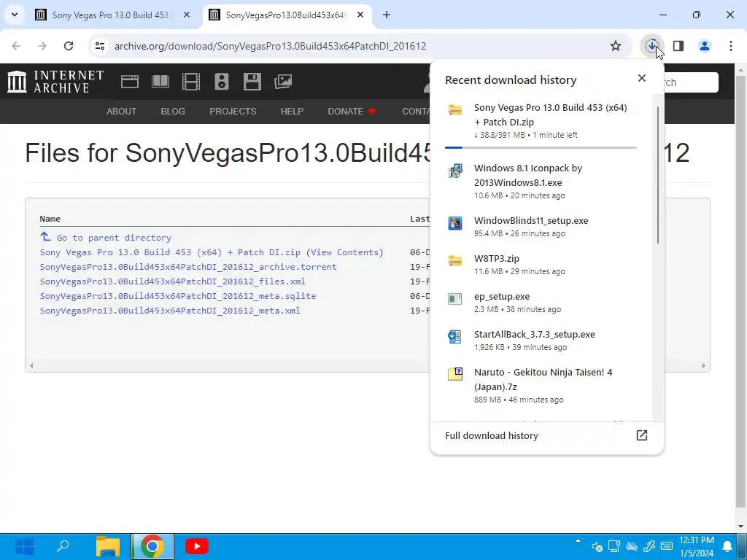Click the file listing left scroll arrow
The width and height of the screenshot is (747, 560).
(x=31, y=366)
